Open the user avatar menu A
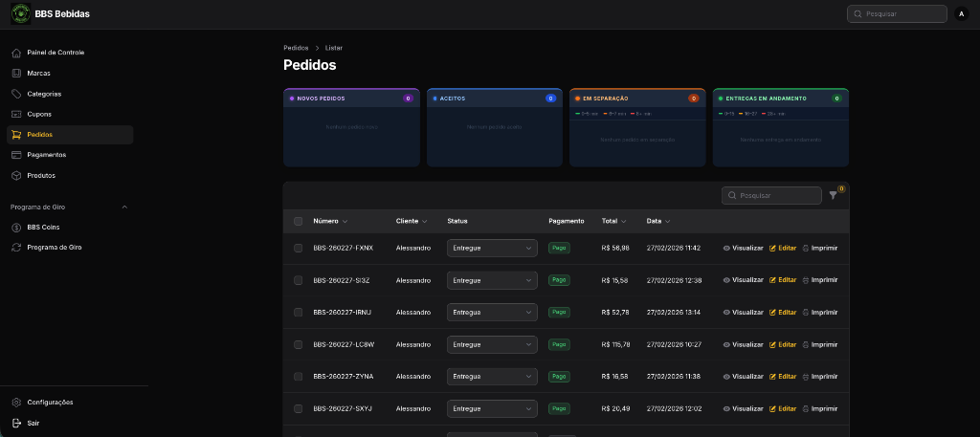 (961, 13)
